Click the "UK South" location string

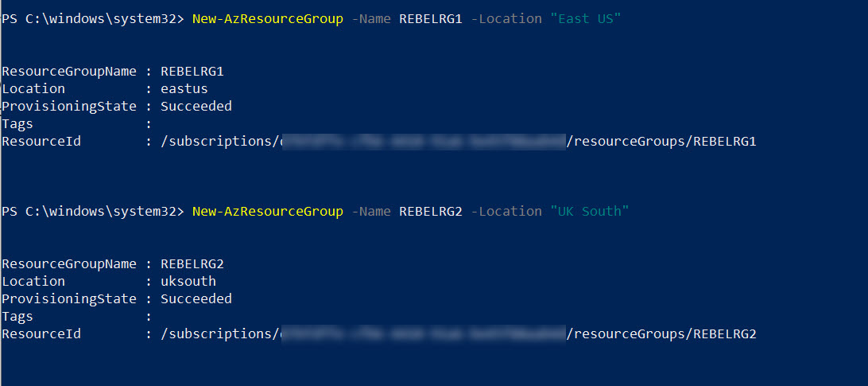(x=590, y=211)
